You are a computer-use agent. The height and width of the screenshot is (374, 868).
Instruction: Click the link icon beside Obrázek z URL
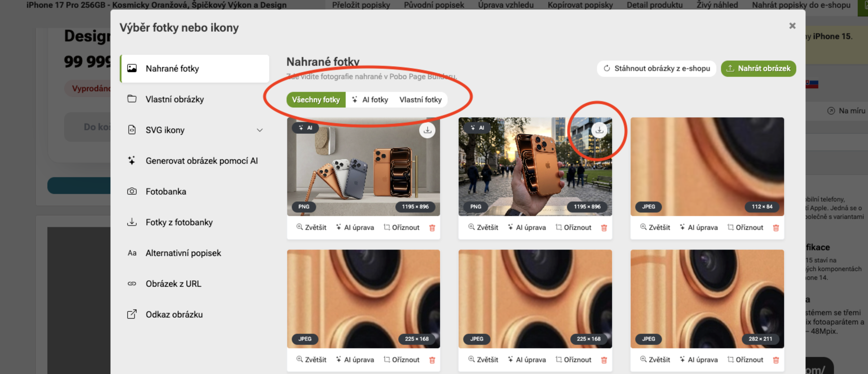(132, 284)
